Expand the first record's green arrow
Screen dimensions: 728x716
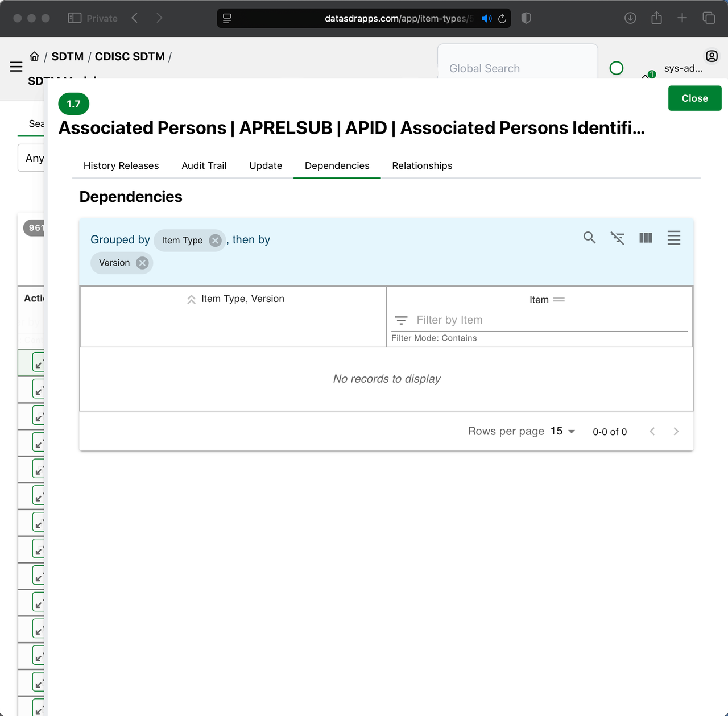(38, 362)
